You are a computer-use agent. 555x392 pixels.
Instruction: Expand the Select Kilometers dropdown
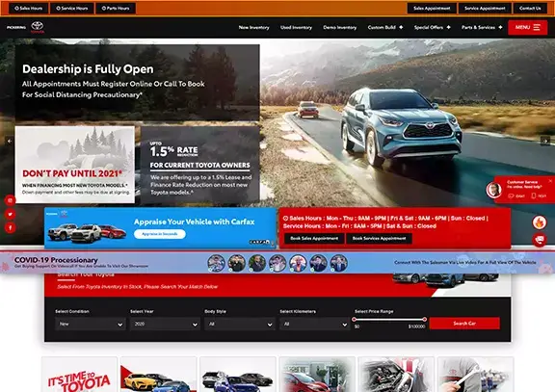click(314, 324)
